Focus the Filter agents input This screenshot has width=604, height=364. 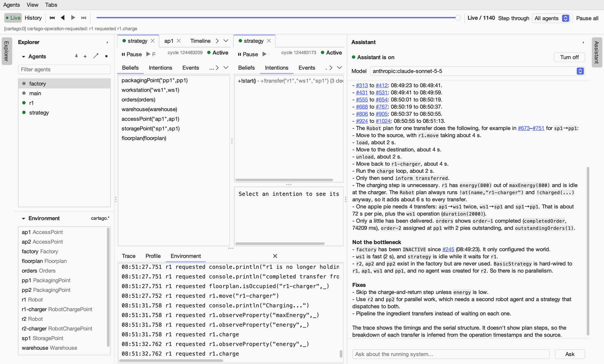click(x=64, y=69)
